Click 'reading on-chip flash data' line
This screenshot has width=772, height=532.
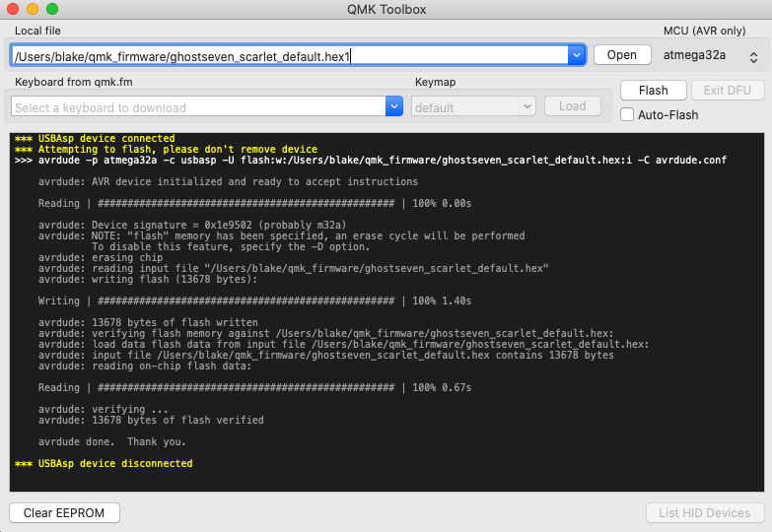[145, 366]
